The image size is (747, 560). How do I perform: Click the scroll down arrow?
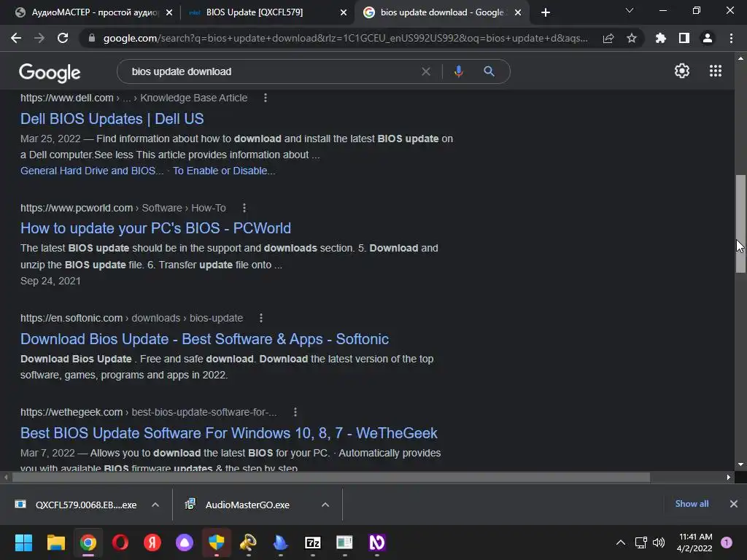[740, 464]
